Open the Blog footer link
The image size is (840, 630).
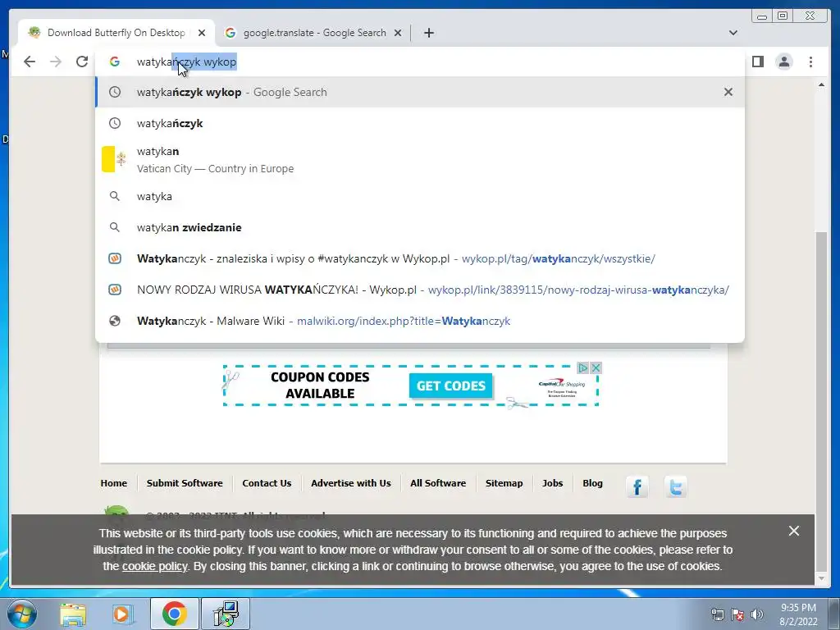[x=592, y=482]
